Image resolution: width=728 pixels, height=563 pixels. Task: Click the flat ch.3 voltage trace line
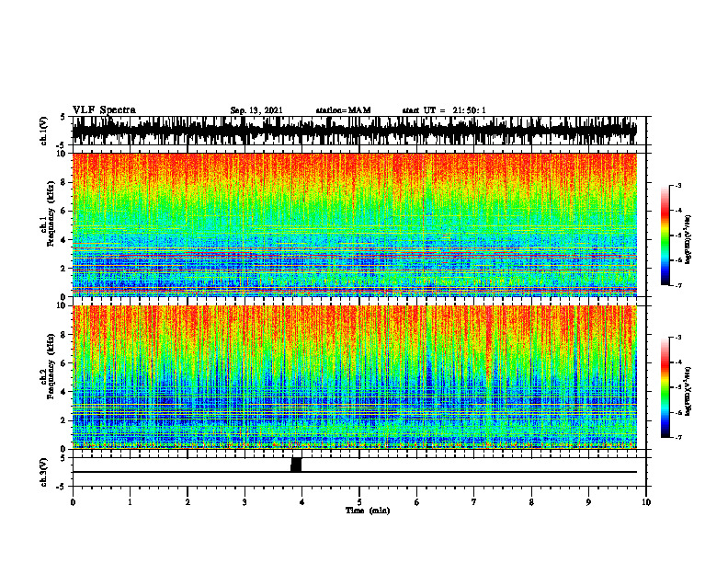point(354,472)
